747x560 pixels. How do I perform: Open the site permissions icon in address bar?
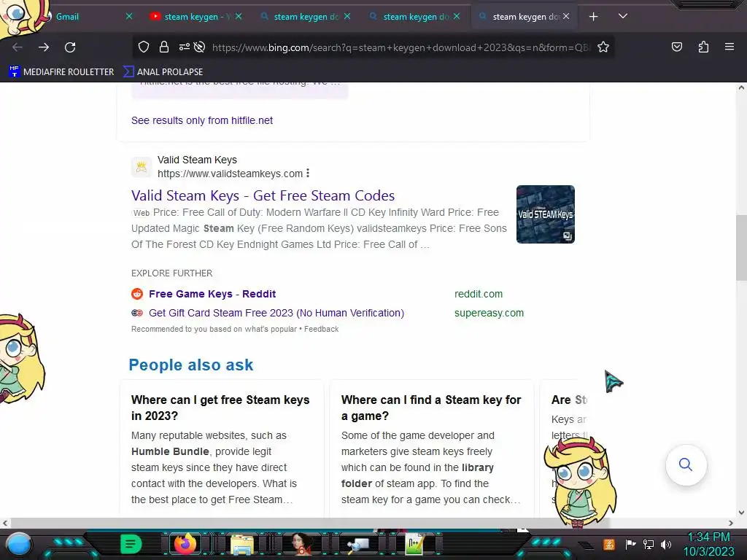coord(185,47)
